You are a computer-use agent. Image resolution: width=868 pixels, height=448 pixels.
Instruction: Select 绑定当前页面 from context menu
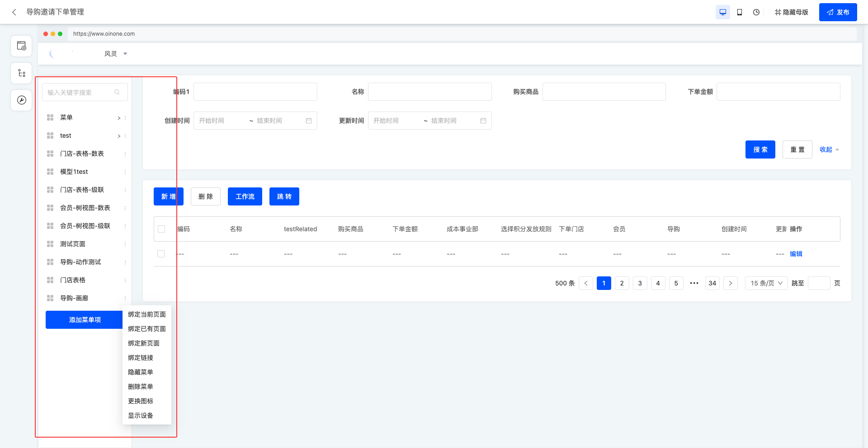pos(146,314)
